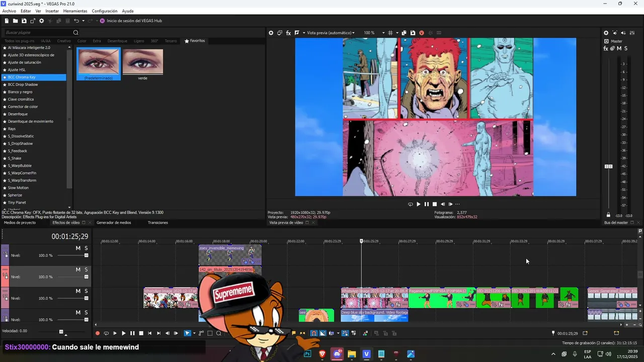Open a project via the folder icon
Image resolution: width=644 pixels, height=362 pixels.
point(15,21)
